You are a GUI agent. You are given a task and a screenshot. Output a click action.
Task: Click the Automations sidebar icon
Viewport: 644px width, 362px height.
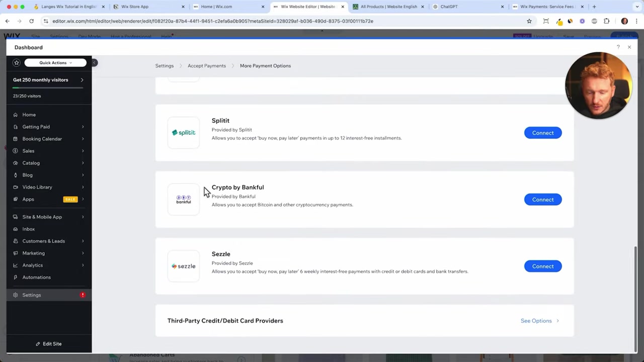(15, 277)
